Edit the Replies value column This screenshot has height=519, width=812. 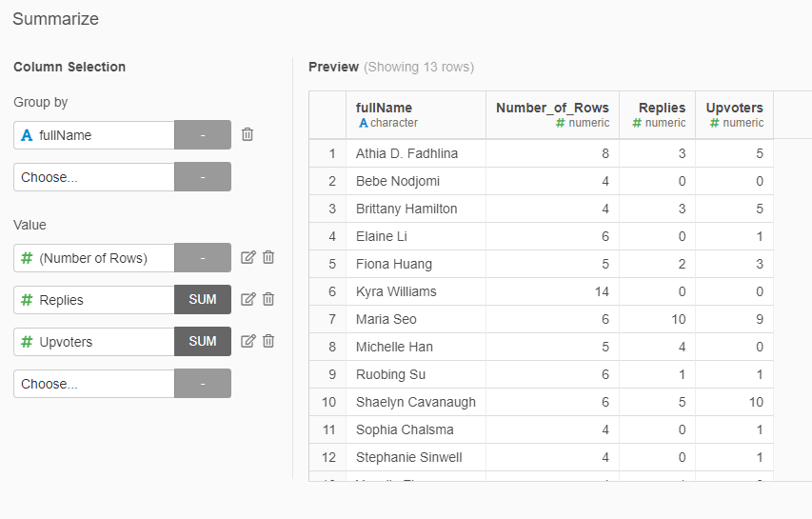click(x=248, y=299)
